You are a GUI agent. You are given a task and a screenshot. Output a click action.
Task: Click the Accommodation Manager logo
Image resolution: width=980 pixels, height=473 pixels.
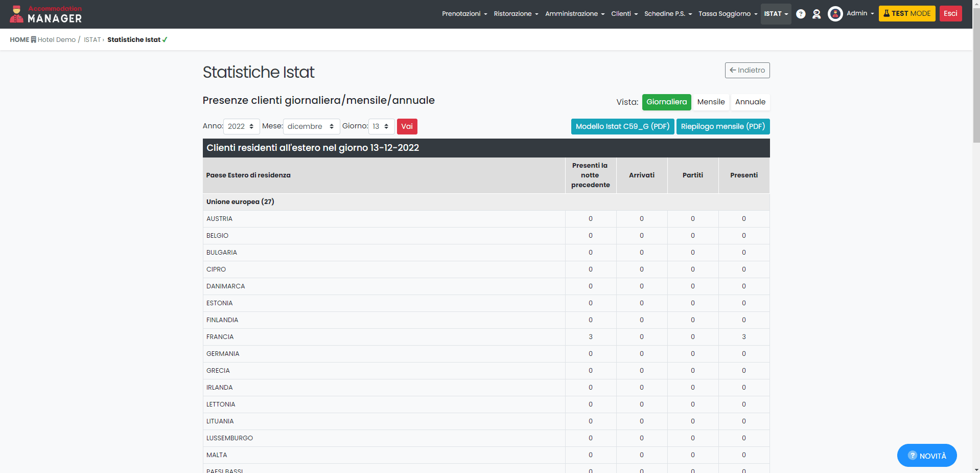click(46, 14)
